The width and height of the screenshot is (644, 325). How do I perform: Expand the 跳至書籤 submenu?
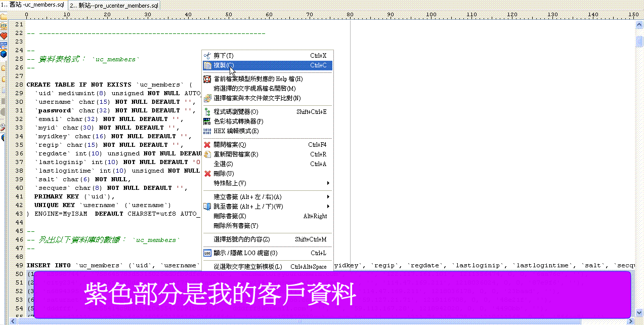click(x=267, y=207)
